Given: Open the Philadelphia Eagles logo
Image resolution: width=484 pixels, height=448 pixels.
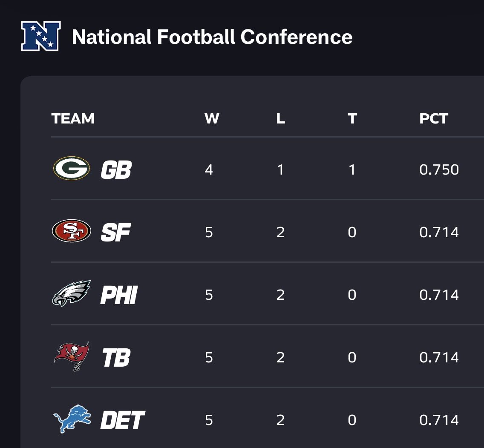Looking at the screenshot, I should pyautogui.click(x=72, y=293).
